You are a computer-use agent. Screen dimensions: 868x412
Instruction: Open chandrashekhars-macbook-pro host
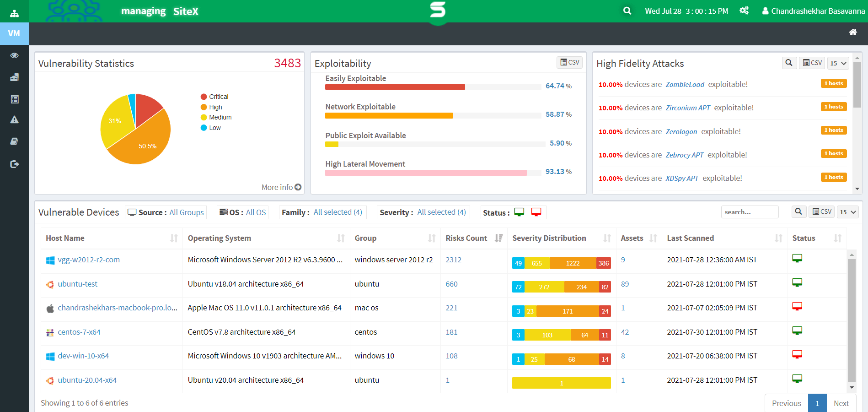coord(118,308)
